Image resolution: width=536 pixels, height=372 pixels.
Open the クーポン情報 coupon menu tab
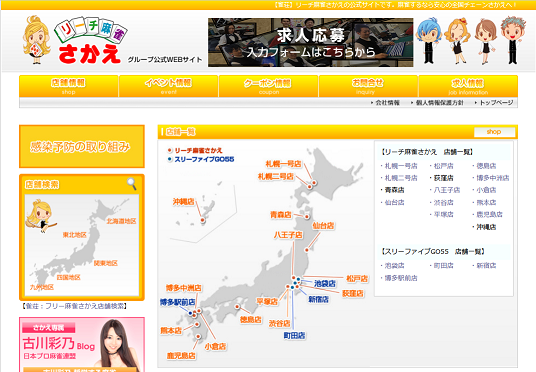(x=268, y=86)
